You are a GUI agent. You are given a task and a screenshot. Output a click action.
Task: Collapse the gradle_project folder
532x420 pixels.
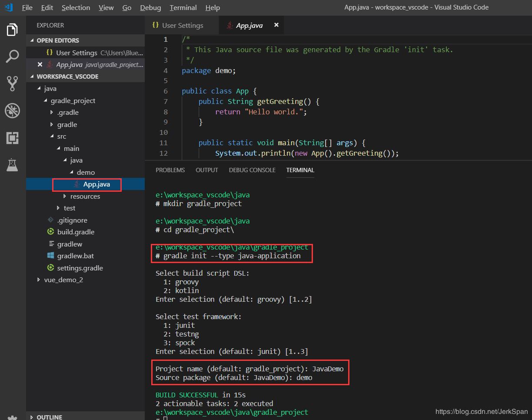point(73,101)
